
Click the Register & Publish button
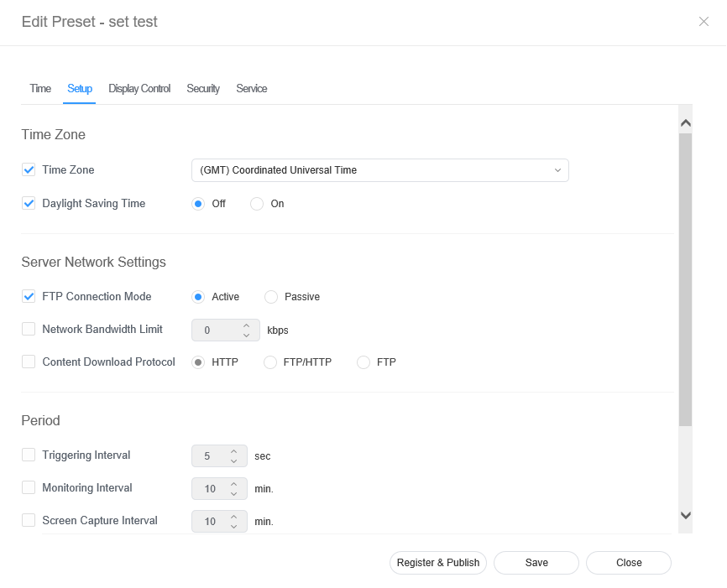click(438, 563)
